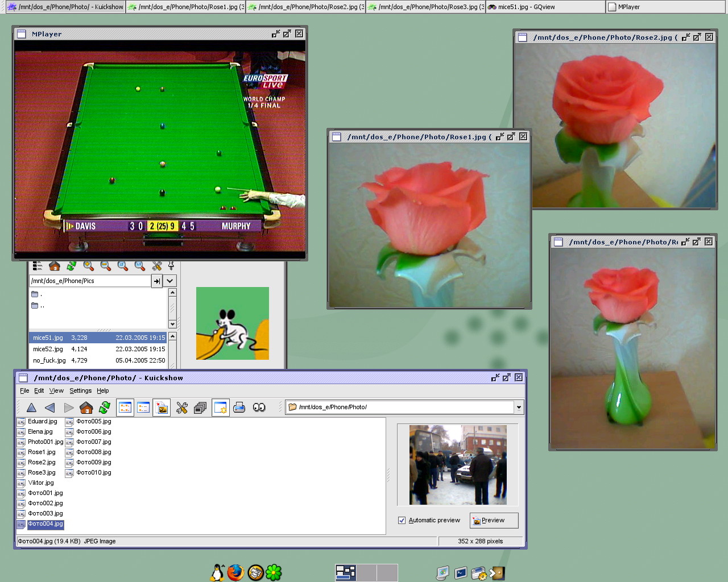The image size is (728, 582).
Task: Open the View menu in Kuickshow
Action: 56,391
